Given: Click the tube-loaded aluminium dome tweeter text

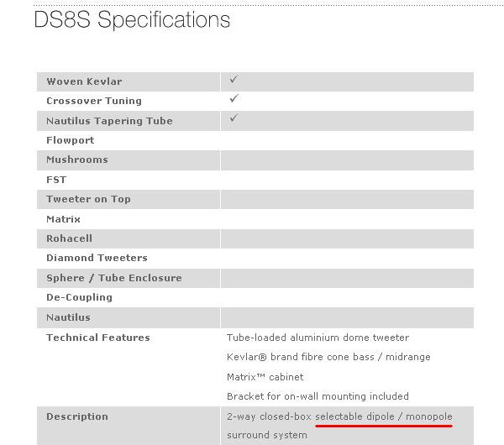Looking at the screenshot, I should [318, 338].
